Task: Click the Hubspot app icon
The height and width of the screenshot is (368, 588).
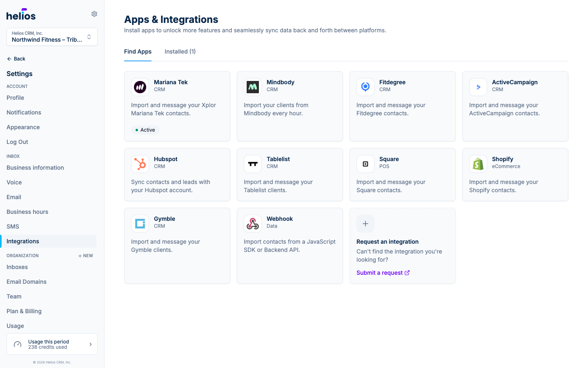Action: [140, 164]
